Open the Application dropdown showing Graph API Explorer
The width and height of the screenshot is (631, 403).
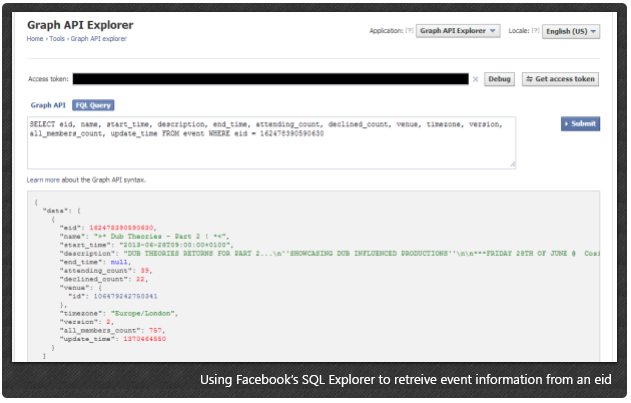pos(458,31)
